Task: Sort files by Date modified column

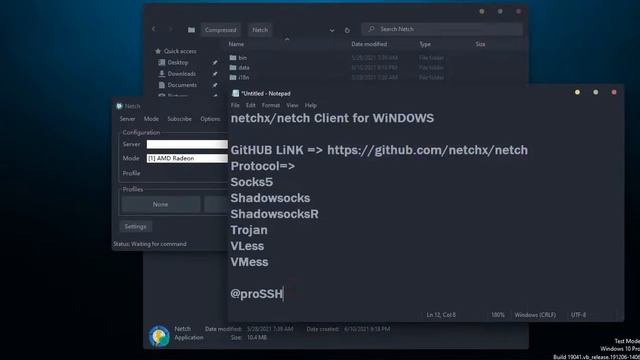Action: 369,44
